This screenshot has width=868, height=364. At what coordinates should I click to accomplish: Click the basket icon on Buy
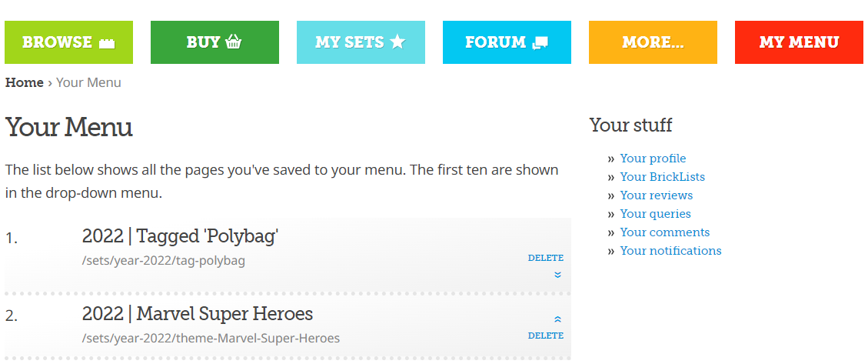click(234, 42)
